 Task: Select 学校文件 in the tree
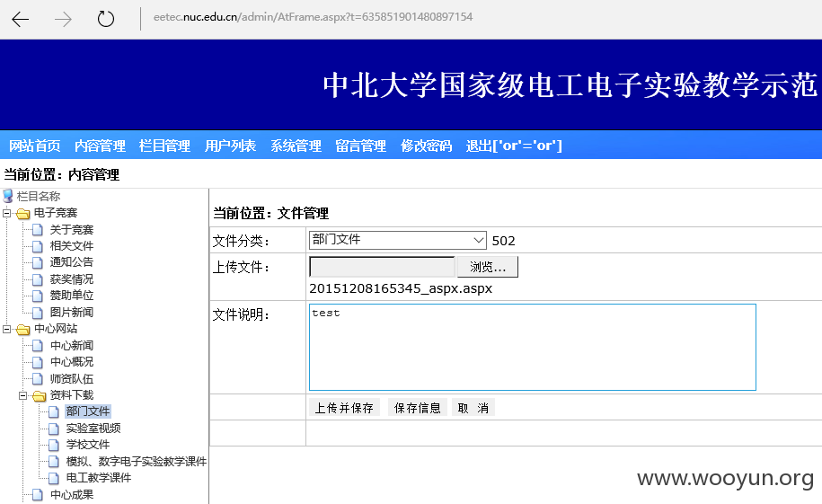click(88, 445)
